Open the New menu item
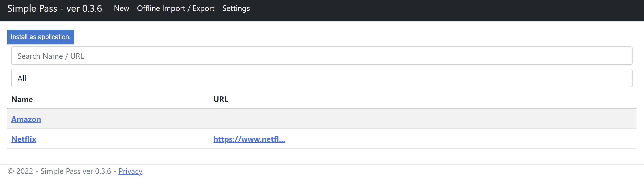This screenshot has height=187, width=644. click(x=121, y=8)
